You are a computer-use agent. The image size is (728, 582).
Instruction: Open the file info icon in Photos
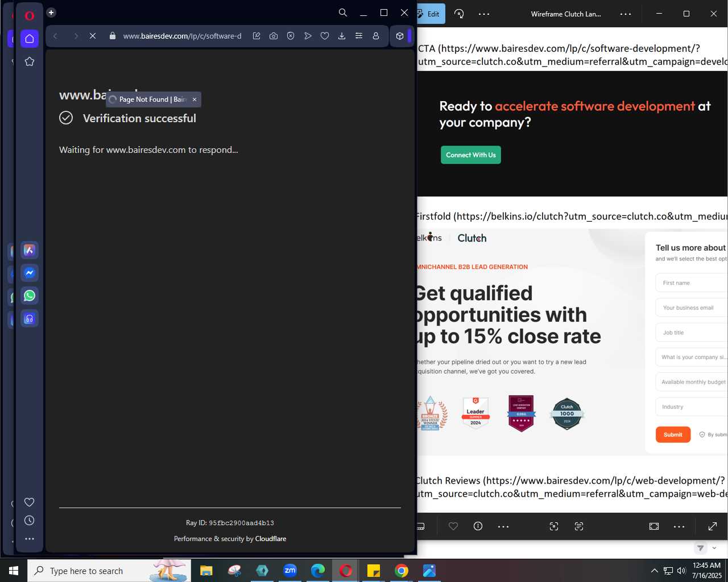tap(478, 526)
